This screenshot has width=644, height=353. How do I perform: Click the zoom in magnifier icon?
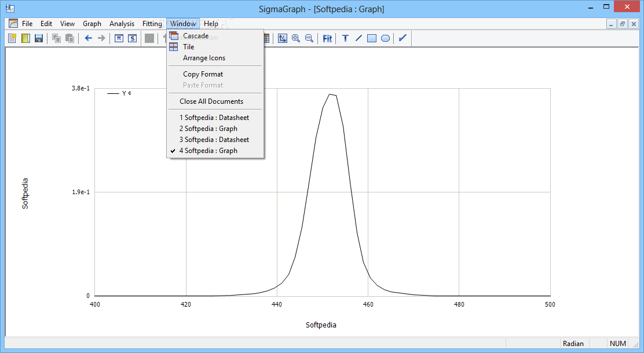click(296, 38)
